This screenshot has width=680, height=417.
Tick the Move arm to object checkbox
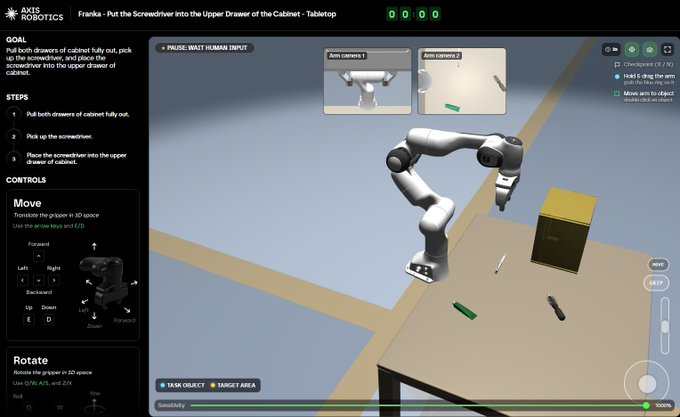pyautogui.click(x=617, y=94)
